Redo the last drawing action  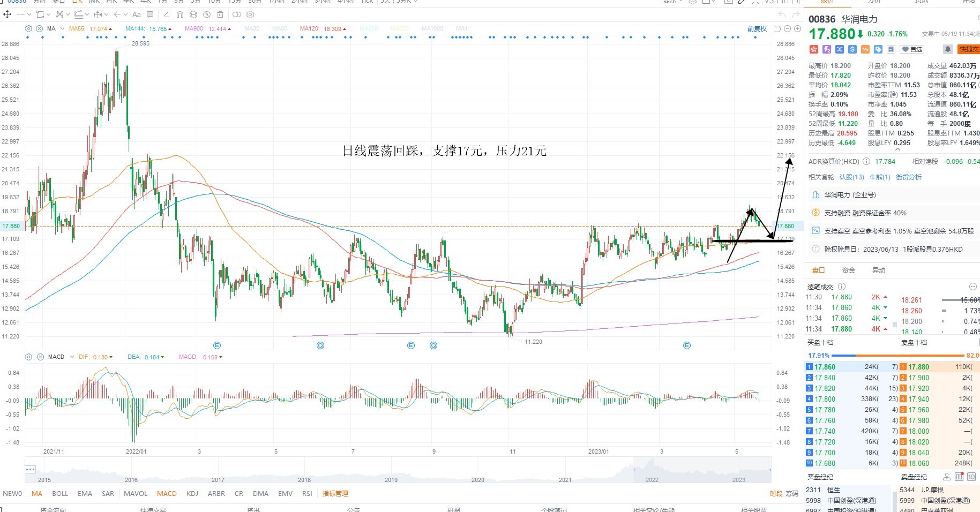796,14
